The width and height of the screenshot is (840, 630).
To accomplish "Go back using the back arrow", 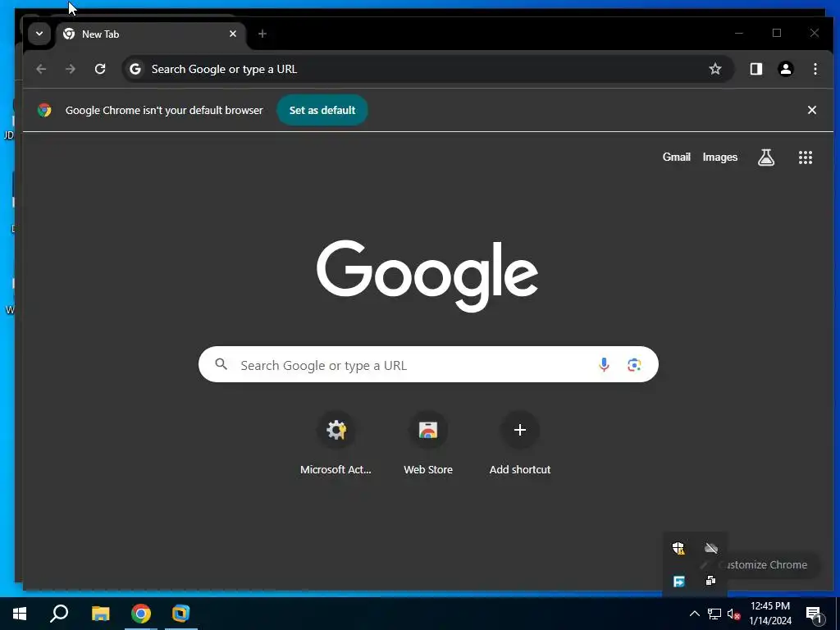I will pos(41,69).
